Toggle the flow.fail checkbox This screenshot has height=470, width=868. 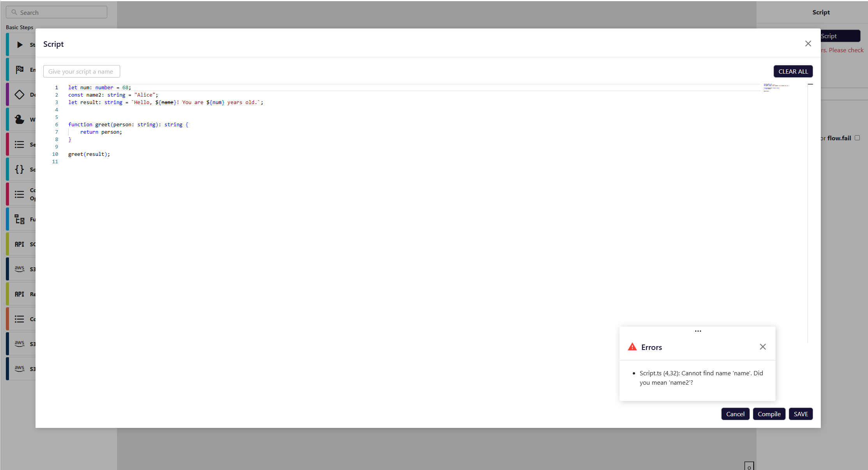(857, 138)
